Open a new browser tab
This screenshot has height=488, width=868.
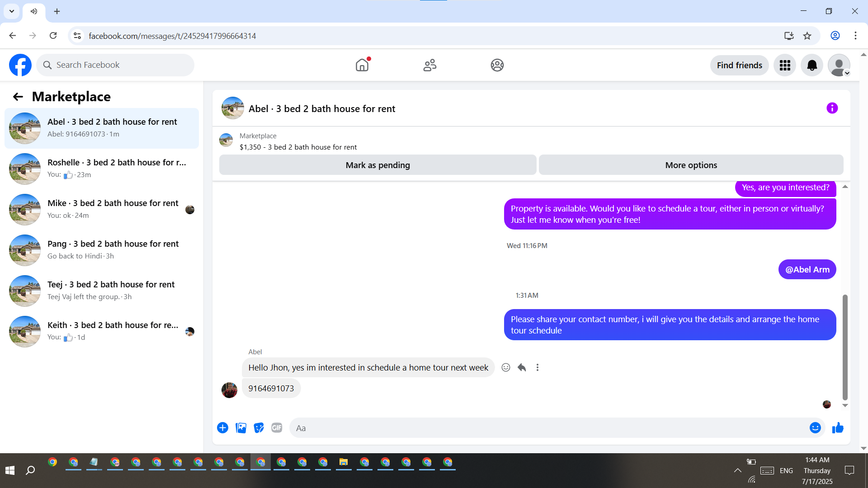[x=57, y=11]
